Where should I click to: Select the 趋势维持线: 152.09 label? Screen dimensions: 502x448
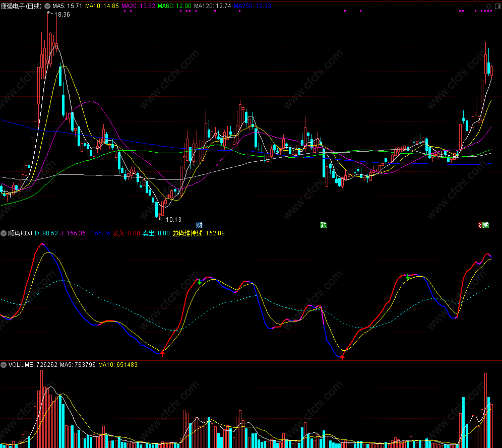(199, 233)
